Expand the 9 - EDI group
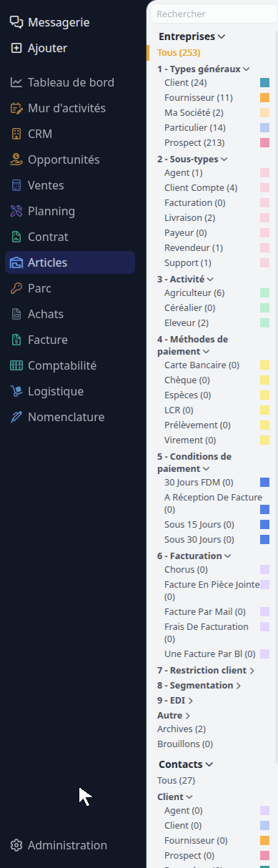Screen dimensions: 278x868 point(175,701)
